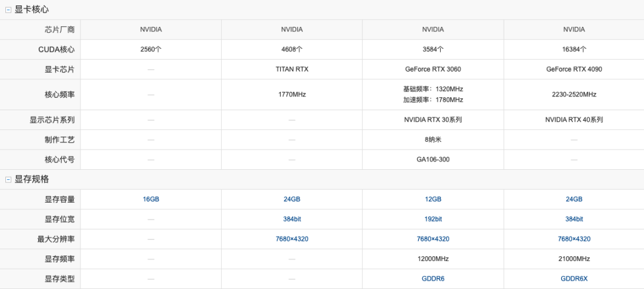The height and width of the screenshot is (289, 644).
Task: Click the 12000MHz memory frequency value
Action: [x=433, y=259]
